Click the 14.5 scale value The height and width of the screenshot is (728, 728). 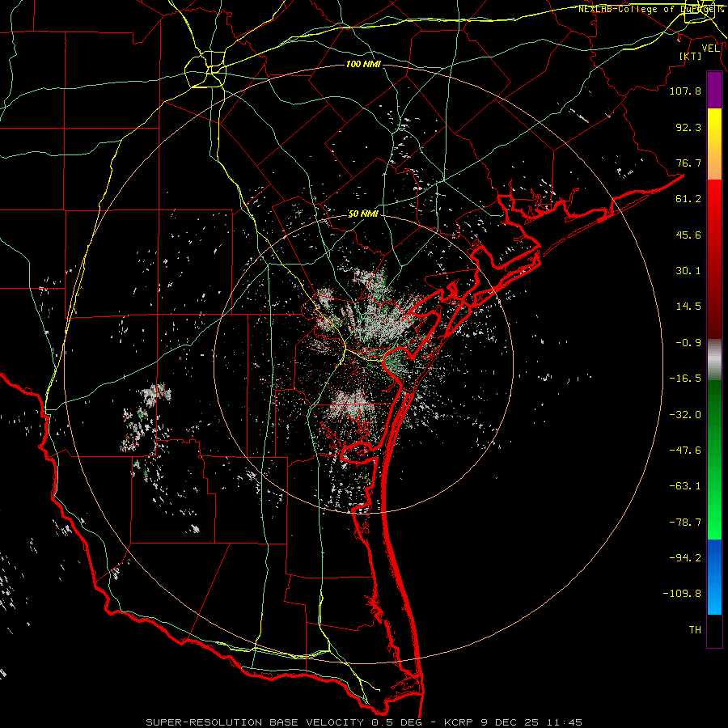click(x=688, y=307)
